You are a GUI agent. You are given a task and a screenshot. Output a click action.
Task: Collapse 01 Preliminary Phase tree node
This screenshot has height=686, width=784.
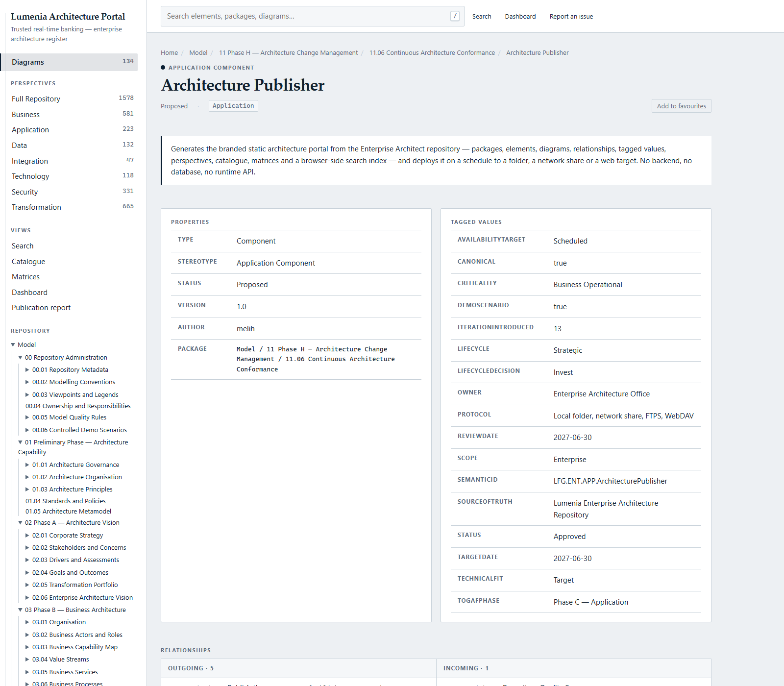21,442
